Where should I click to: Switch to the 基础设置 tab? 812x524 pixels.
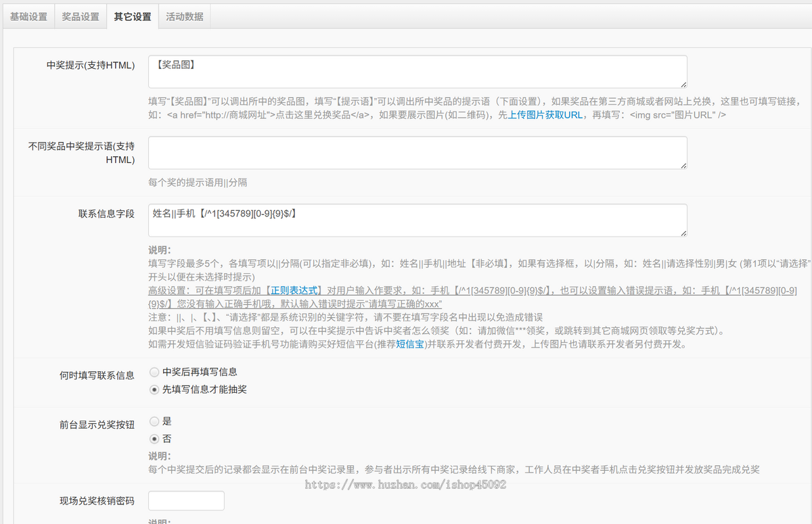coord(28,16)
